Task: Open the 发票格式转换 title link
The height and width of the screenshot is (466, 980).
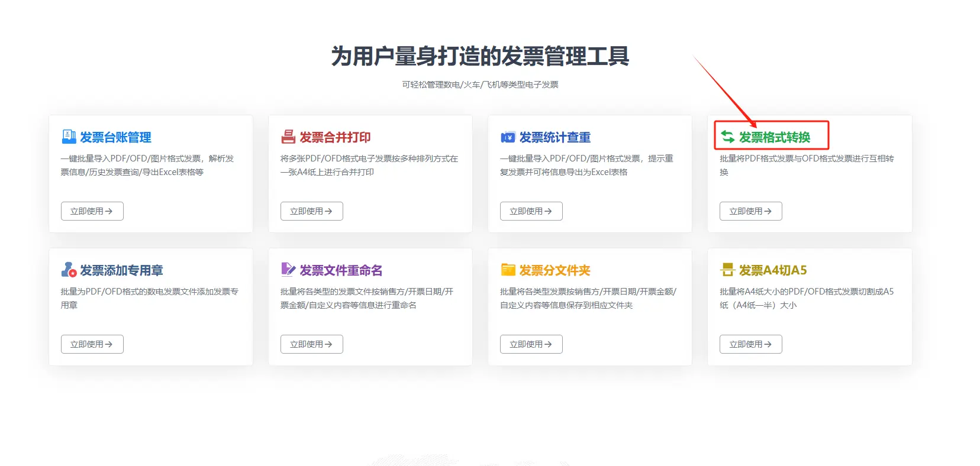Action: [x=774, y=137]
